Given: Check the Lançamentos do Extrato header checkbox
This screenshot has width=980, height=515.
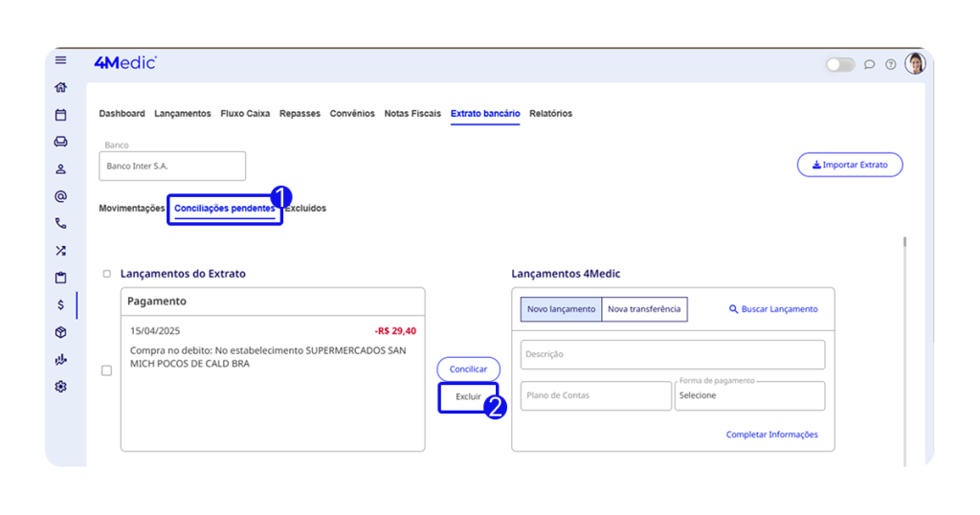Looking at the screenshot, I should tap(107, 274).
